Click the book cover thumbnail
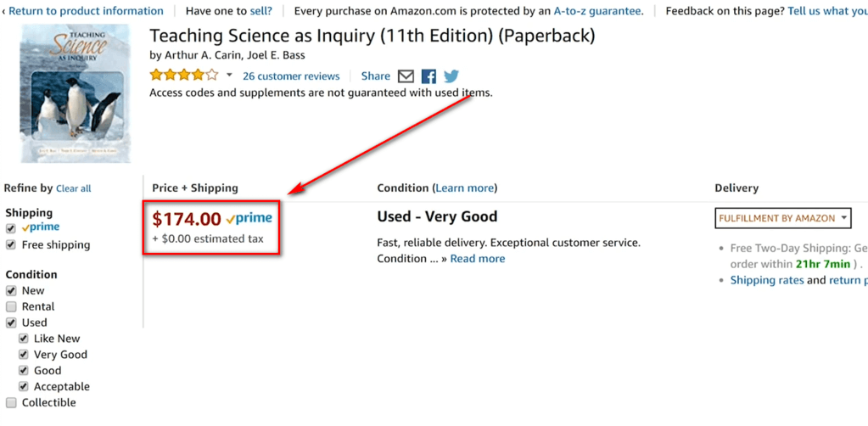Viewport: 868px width, 426px height. tap(76, 93)
